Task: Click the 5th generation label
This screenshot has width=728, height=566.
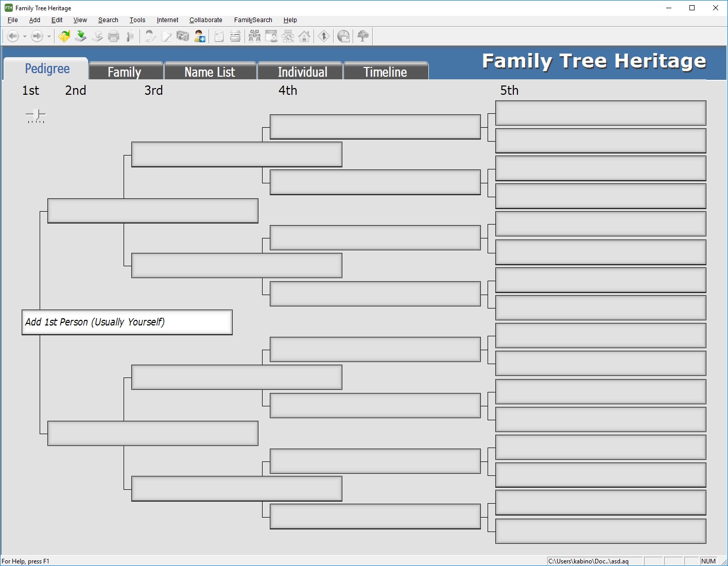Action: pyautogui.click(x=509, y=91)
